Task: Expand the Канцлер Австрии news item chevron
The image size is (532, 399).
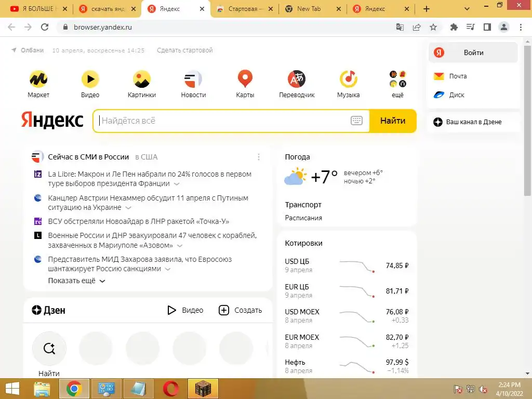Action: click(x=128, y=208)
